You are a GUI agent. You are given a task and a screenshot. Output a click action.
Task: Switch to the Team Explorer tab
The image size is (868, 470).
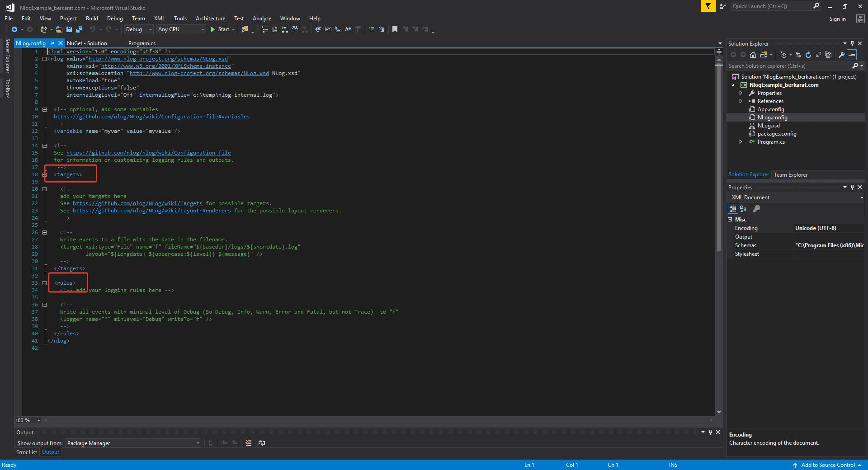[x=791, y=175]
